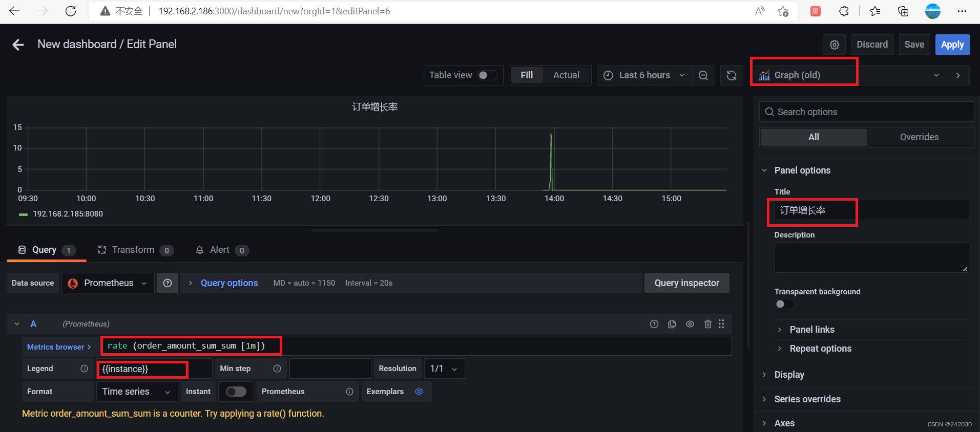Open Query inspector

tap(686, 283)
